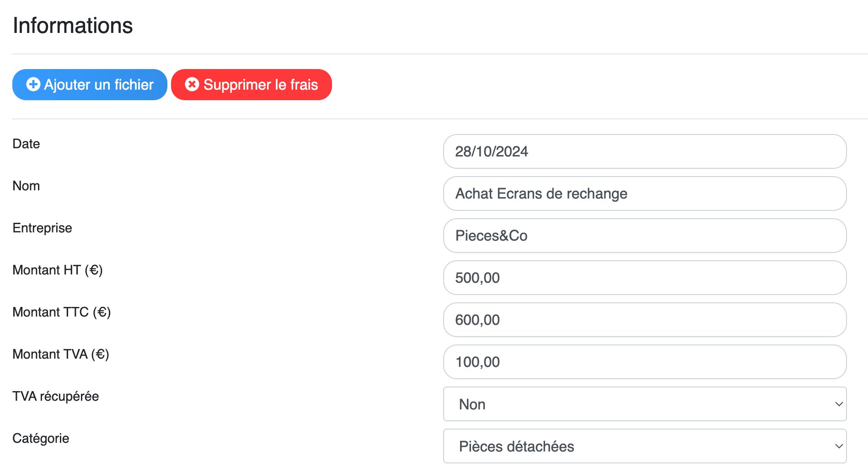Focus the Date field containing 28/10/2024
Viewport: 868px width, 473px height.
[x=645, y=151]
